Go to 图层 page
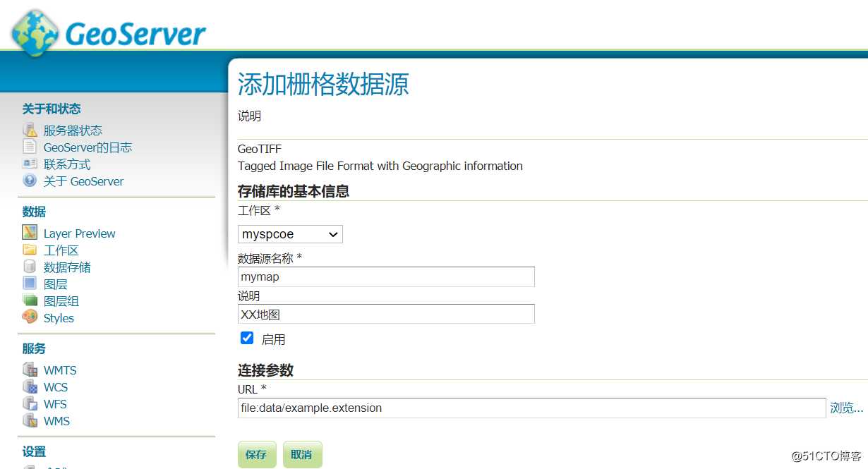The image size is (868, 469). pos(56,284)
